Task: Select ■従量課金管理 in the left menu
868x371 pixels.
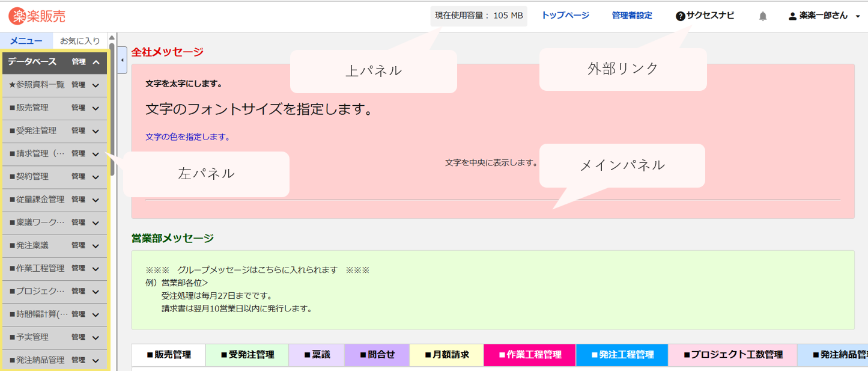Action: (37, 199)
